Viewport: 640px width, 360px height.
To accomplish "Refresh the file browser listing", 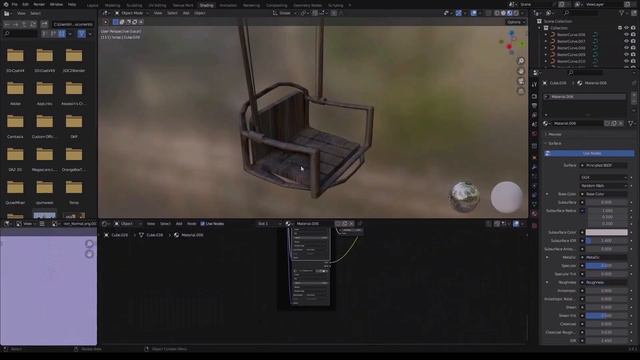I will coord(33,24).
